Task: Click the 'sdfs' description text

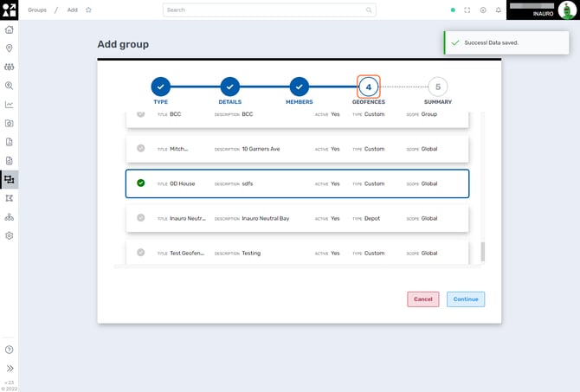Action: tap(248, 183)
